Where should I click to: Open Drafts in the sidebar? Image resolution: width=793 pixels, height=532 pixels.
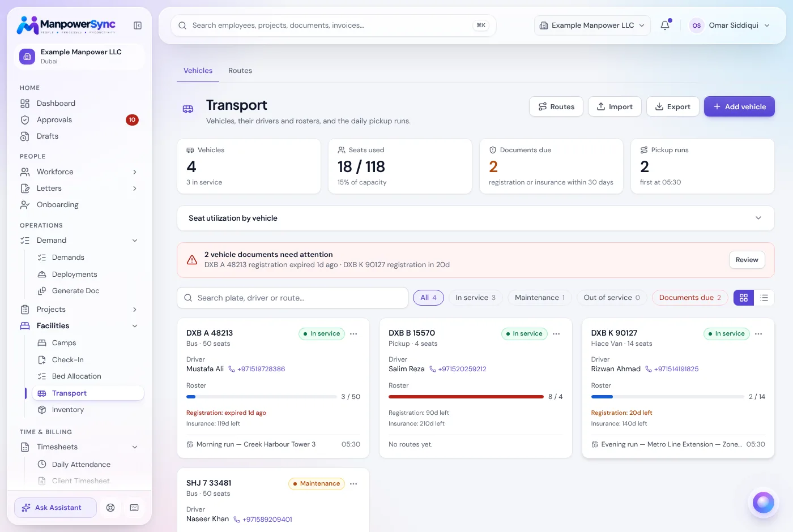click(x=79, y=136)
